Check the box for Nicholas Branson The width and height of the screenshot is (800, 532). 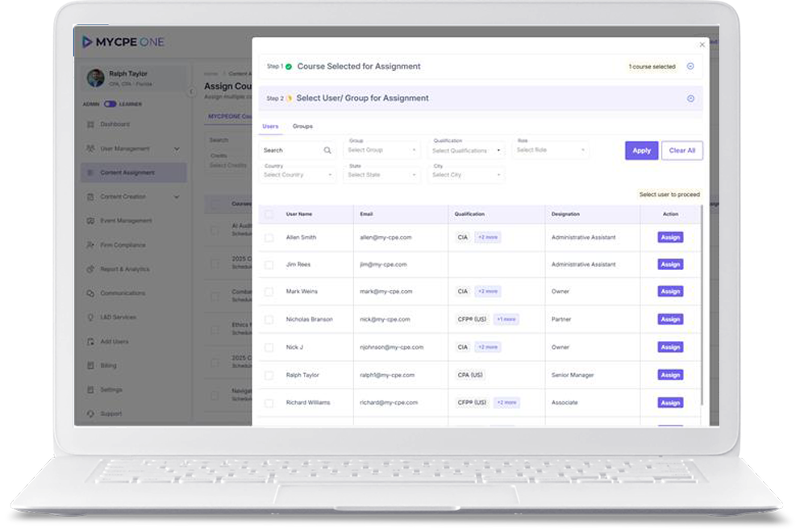(x=269, y=320)
